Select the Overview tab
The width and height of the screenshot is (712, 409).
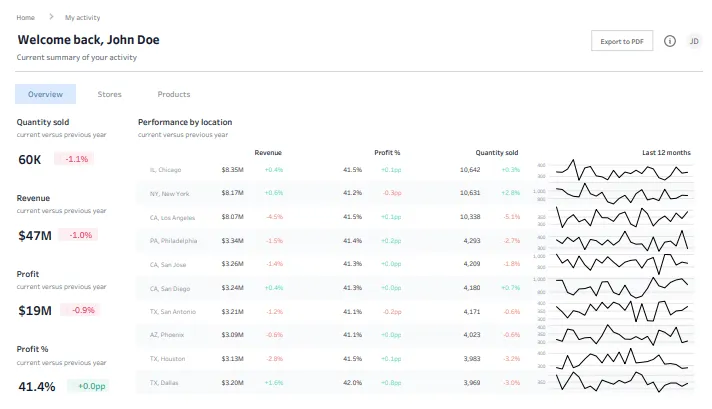point(45,94)
